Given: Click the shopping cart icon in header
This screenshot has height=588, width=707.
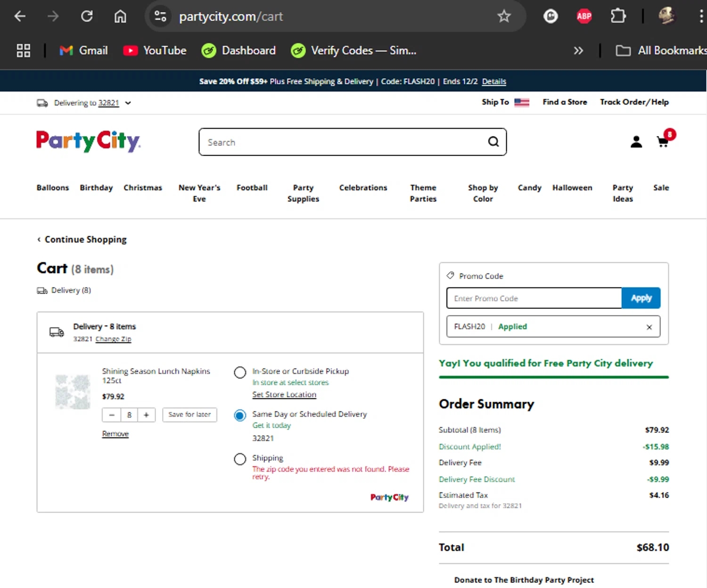Looking at the screenshot, I should (663, 141).
